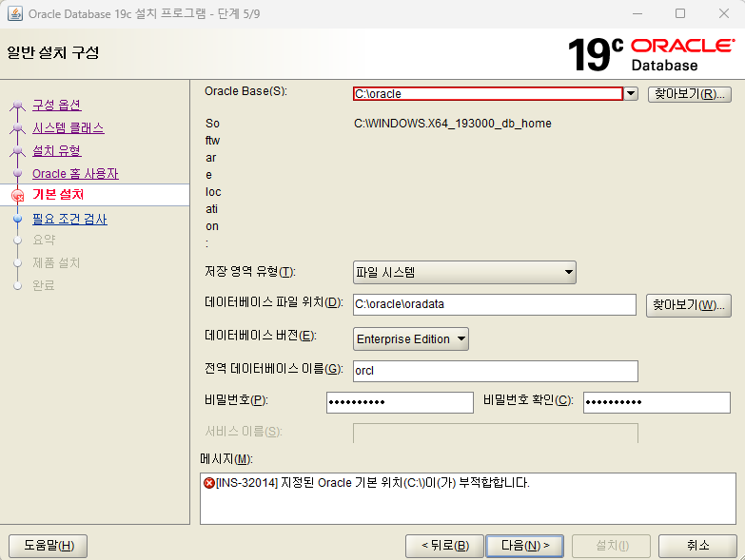This screenshot has height=560, width=745.
Task: Click 찾아보기(W) browse button for data files
Action: (x=689, y=305)
